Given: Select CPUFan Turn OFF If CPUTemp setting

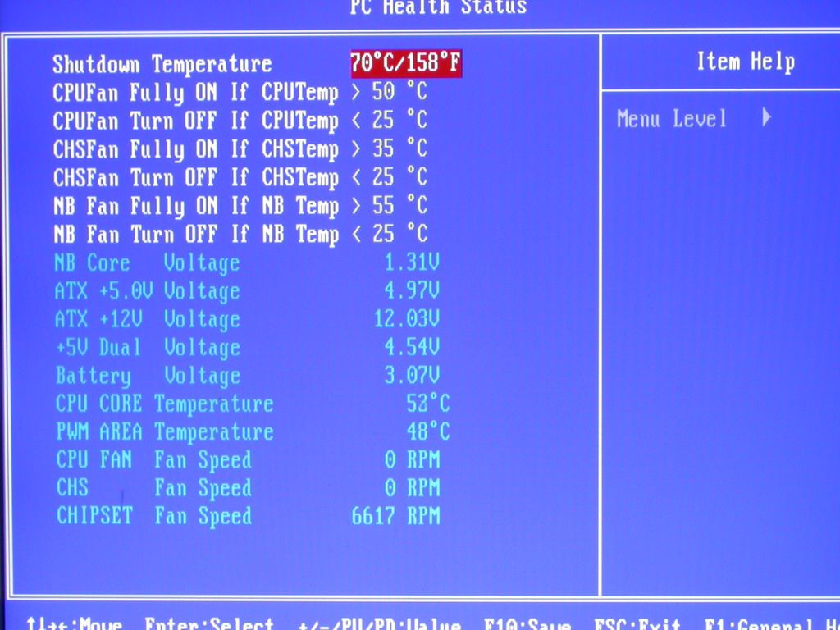Looking at the screenshot, I should coord(195,121).
